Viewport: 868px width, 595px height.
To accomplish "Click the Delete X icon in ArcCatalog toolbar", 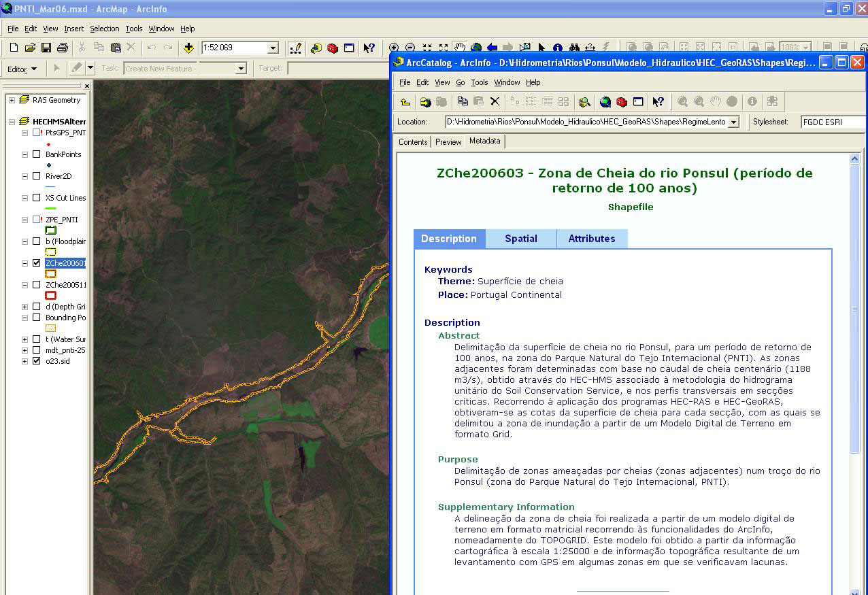I will point(495,102).
